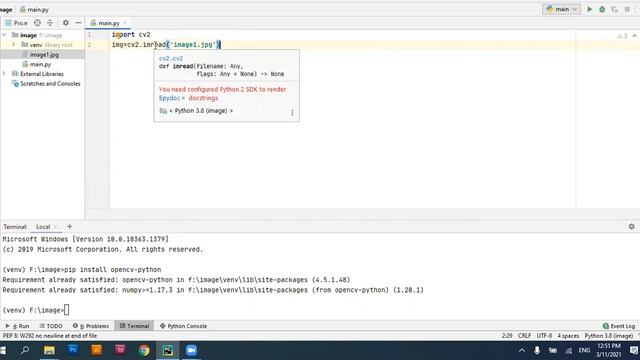Run the main configuration
The image size is (640, 360).
589,9
